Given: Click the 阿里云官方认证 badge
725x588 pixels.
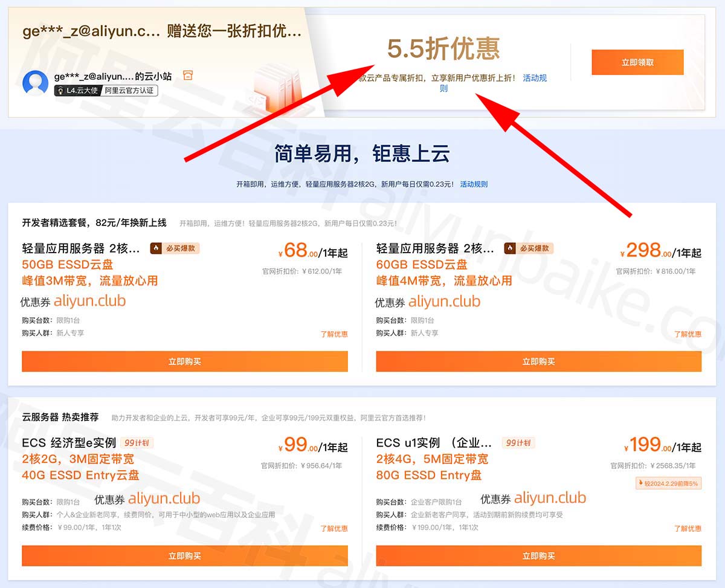Looking at the screenshot, I should pyautogui.click(x=128, y=91).
